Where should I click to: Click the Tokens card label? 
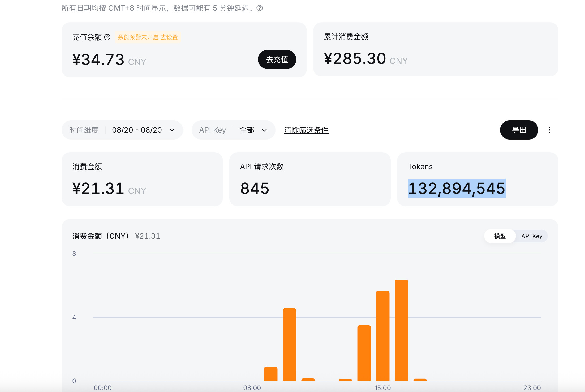[x=420, y=167]
